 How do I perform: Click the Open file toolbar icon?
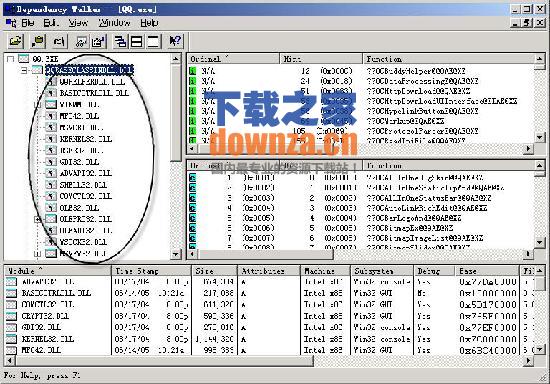tap(16, 41)
